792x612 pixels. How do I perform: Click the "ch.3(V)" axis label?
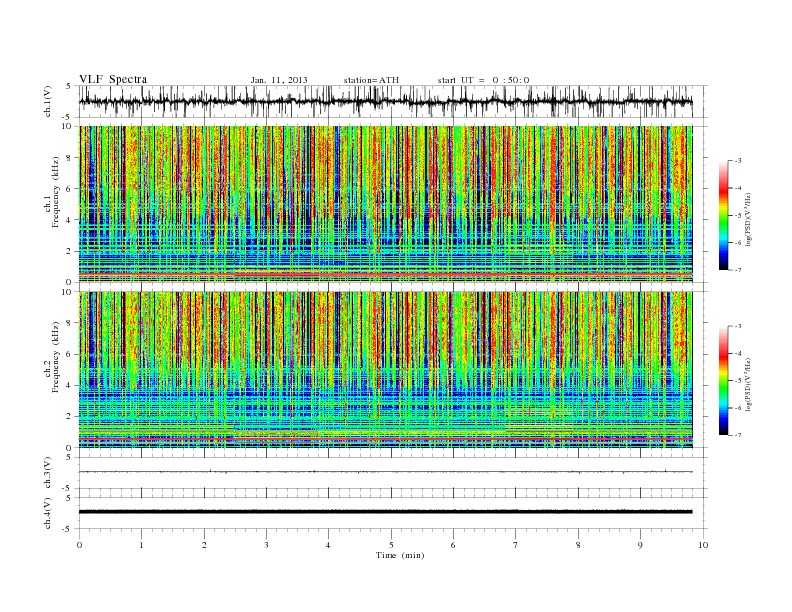click(x=48, y=473)
